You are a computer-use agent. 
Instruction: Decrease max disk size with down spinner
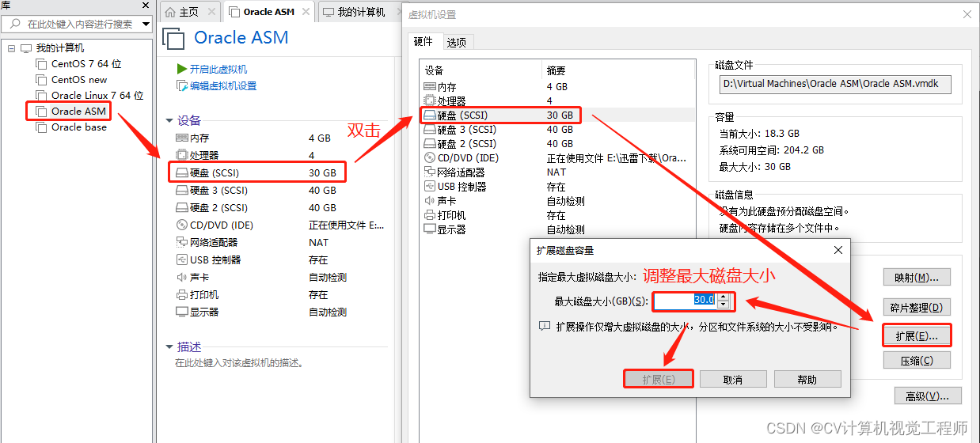coord(723,305)
